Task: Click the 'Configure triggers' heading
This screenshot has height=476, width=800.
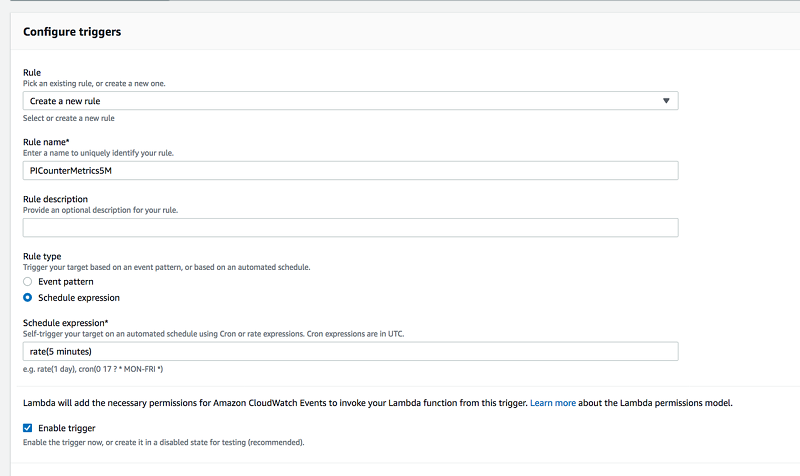Action: [x=72, y=32]
